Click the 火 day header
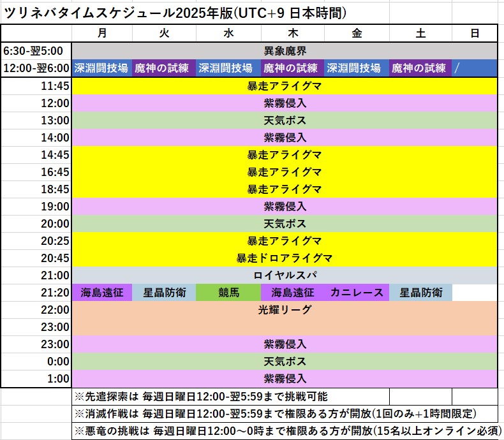This screenshot has width=504, height=440. pyautogui.click(x=164, y=33)
